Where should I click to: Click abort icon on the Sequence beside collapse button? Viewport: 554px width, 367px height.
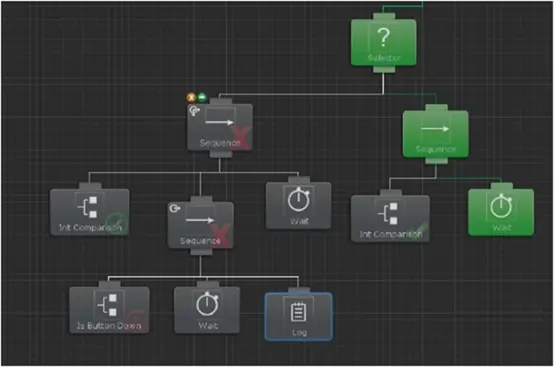pos(194,111)
